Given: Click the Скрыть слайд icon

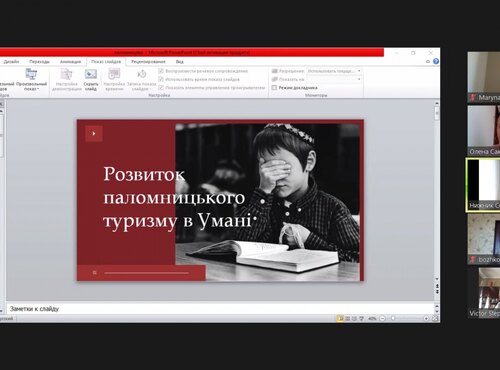Looking at the screenshot, I should [91, 74].
